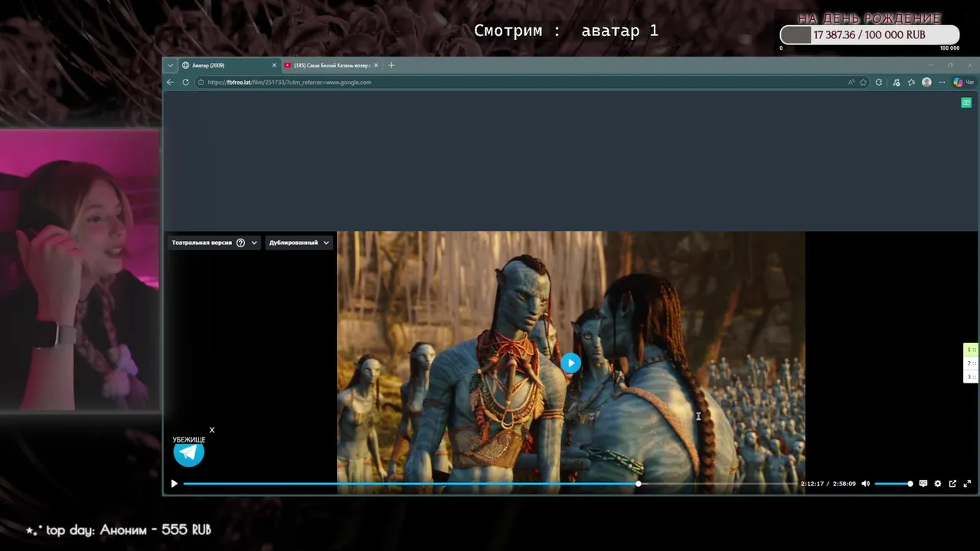This screenshot has width=980, height=551.
Task: Open a new browser tab
Action: [391, 65]
